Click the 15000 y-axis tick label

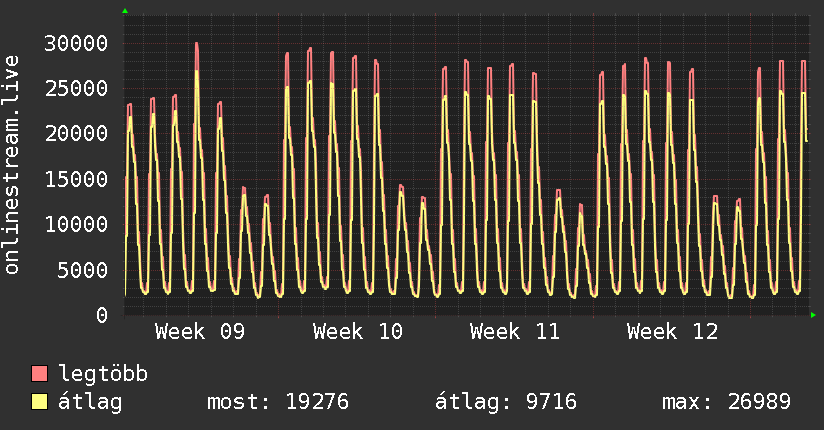[x=76, y=179]
